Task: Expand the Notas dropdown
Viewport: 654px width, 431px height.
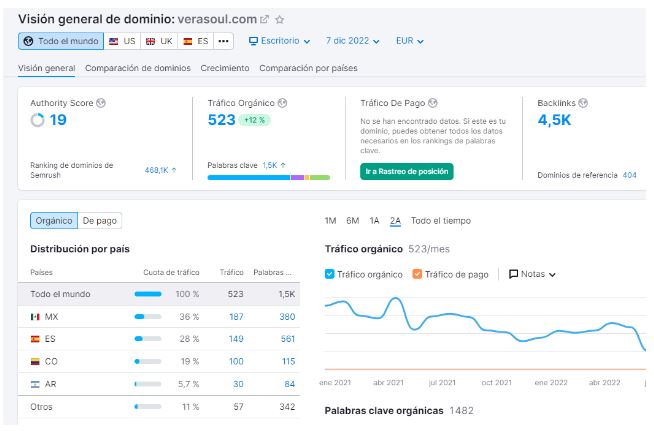Action: coord(532,274)
